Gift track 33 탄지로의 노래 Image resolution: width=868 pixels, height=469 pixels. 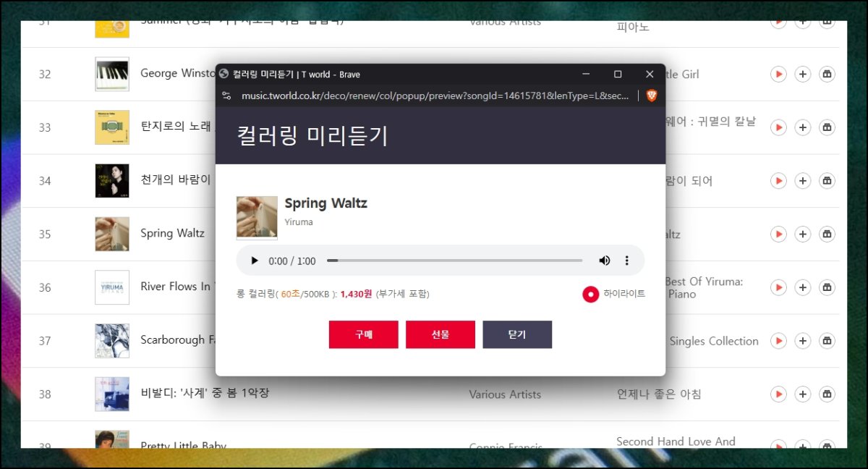click(827, 127)
